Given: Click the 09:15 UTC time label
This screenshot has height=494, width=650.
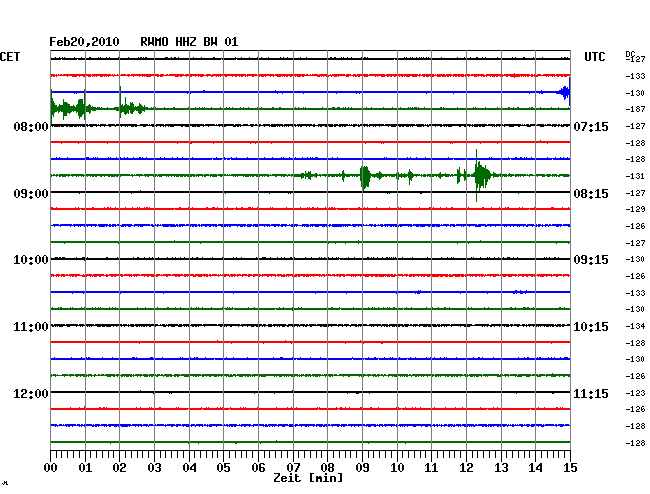Looking at the screenshot, I should tap(591, 260).
